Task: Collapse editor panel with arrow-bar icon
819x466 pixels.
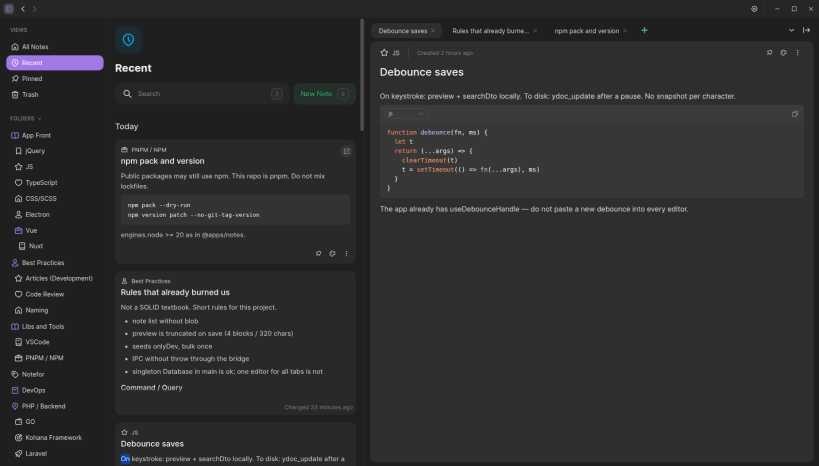Action: click(x=806, y=30)
